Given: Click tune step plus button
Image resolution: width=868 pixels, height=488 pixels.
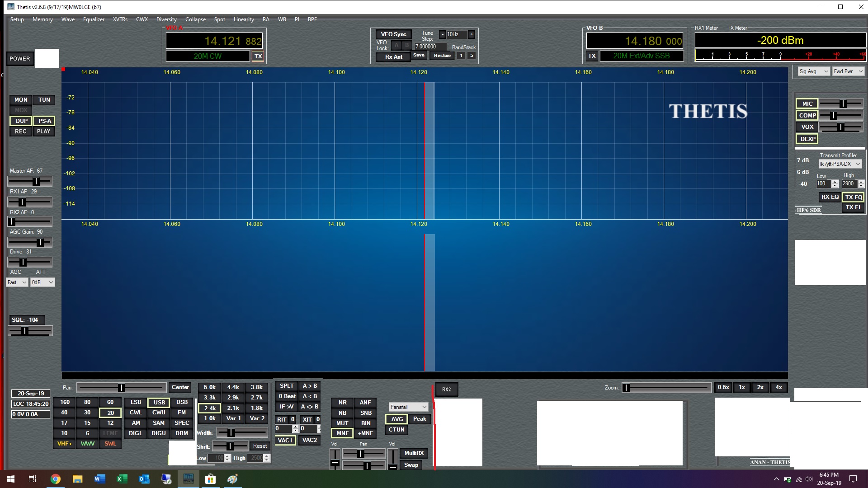Looking at the screenshot, I should click(472, 34).
